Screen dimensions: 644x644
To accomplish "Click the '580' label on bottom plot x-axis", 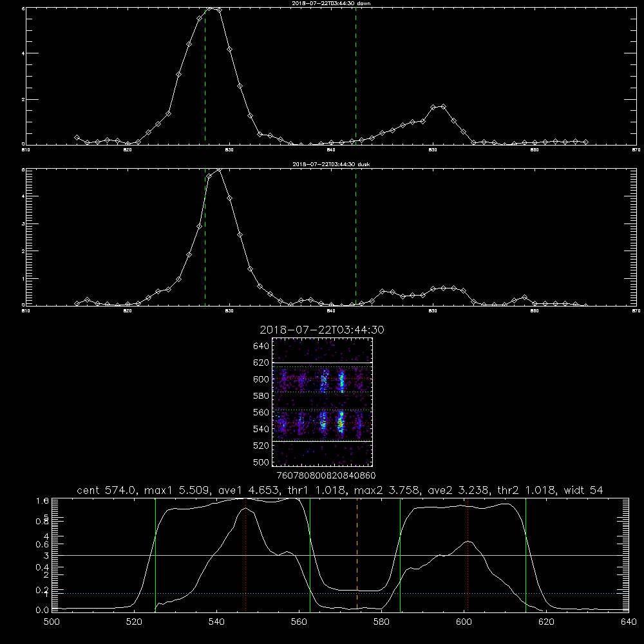I will click(x=381, y=622).
